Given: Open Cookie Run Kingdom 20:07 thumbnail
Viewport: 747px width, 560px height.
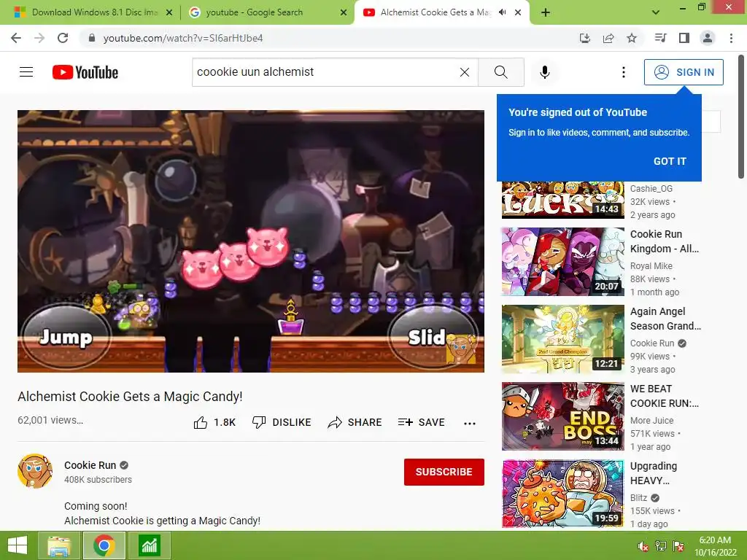Looking at the screenshot, I should [x=562, y=262].
